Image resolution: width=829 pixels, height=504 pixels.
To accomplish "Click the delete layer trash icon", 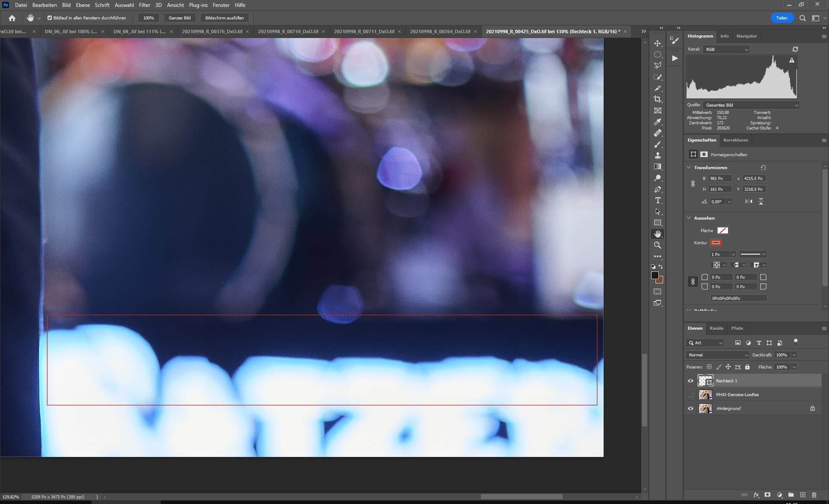I will pyautogui.click(x=814, y=495).
